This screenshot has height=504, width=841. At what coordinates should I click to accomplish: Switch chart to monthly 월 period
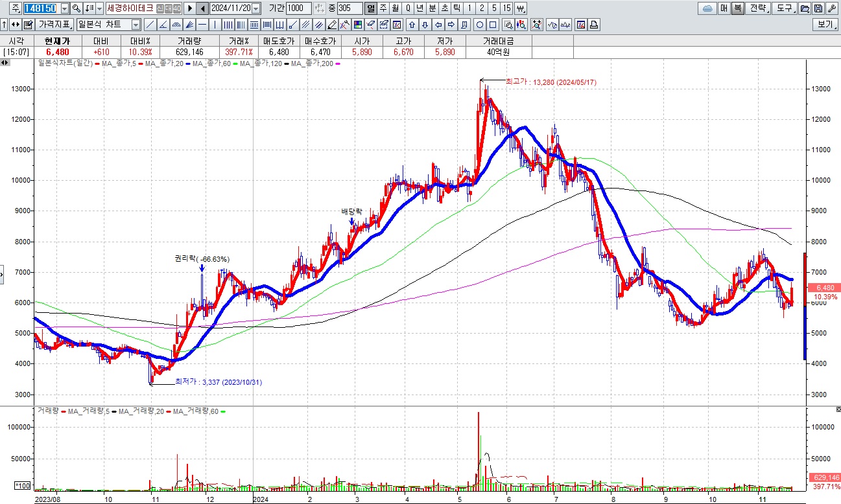(x=395, y=8)
